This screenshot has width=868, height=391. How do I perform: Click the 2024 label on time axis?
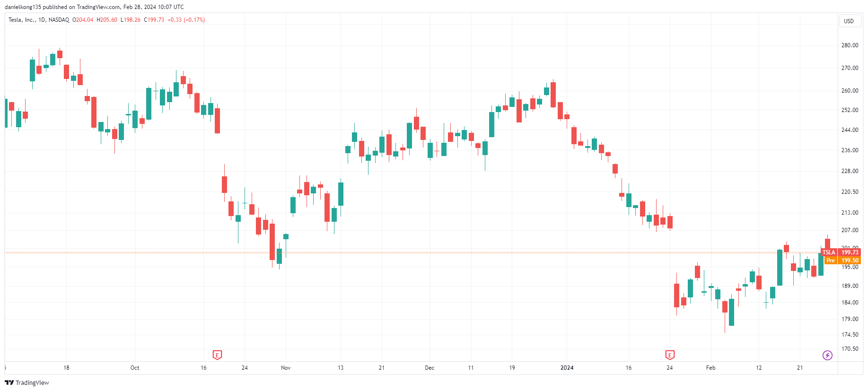coord(567,368)
